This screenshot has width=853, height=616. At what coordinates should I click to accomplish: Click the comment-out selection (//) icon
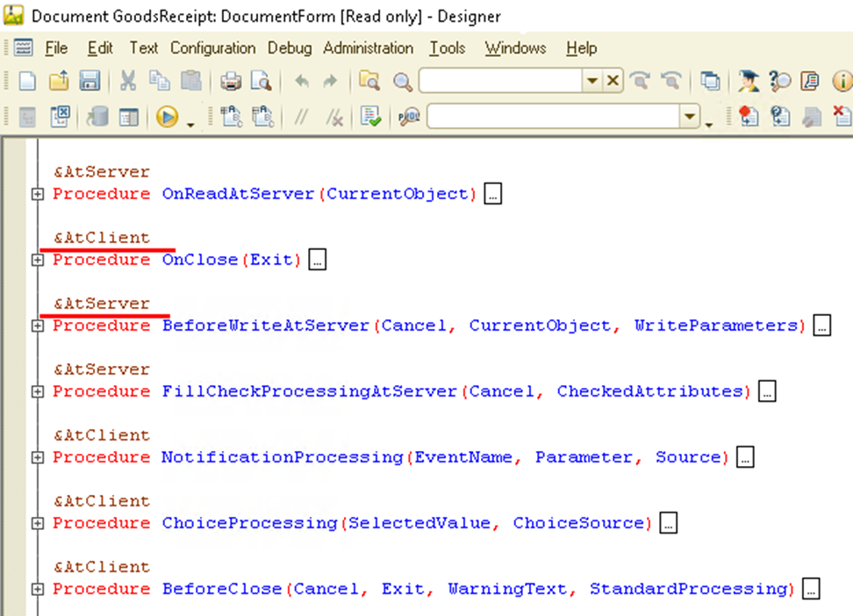click(301, 117)
